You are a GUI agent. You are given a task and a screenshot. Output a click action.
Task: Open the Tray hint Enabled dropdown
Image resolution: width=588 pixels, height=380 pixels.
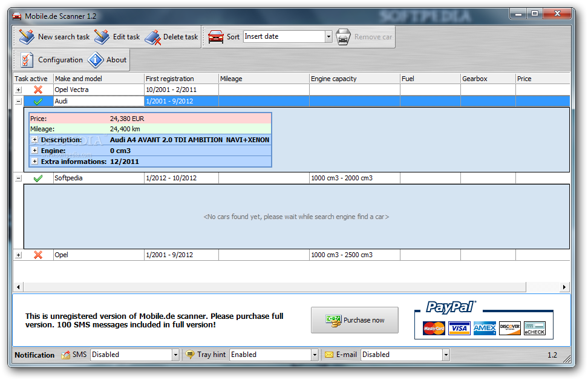315,355
